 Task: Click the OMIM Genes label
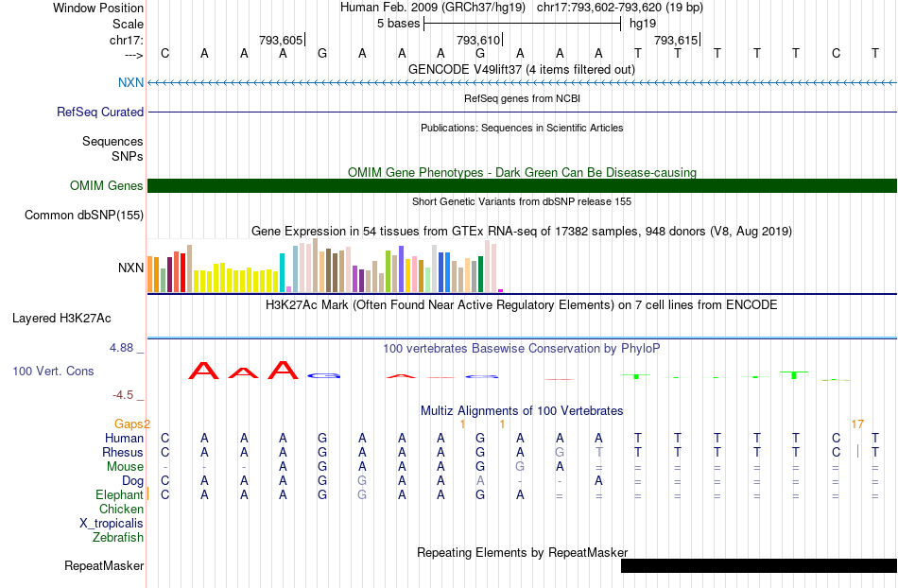[x=106, y=185]
